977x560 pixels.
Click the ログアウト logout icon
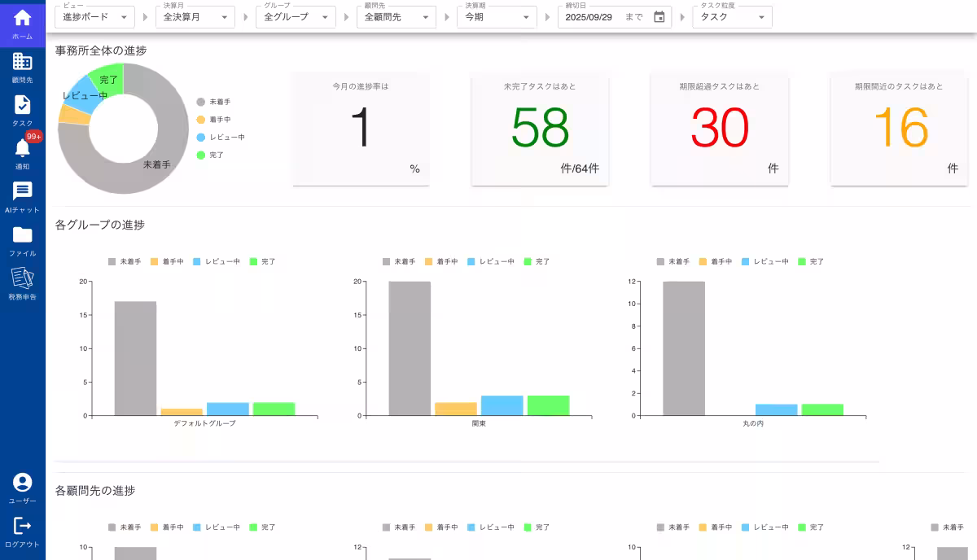pos(23,527)
